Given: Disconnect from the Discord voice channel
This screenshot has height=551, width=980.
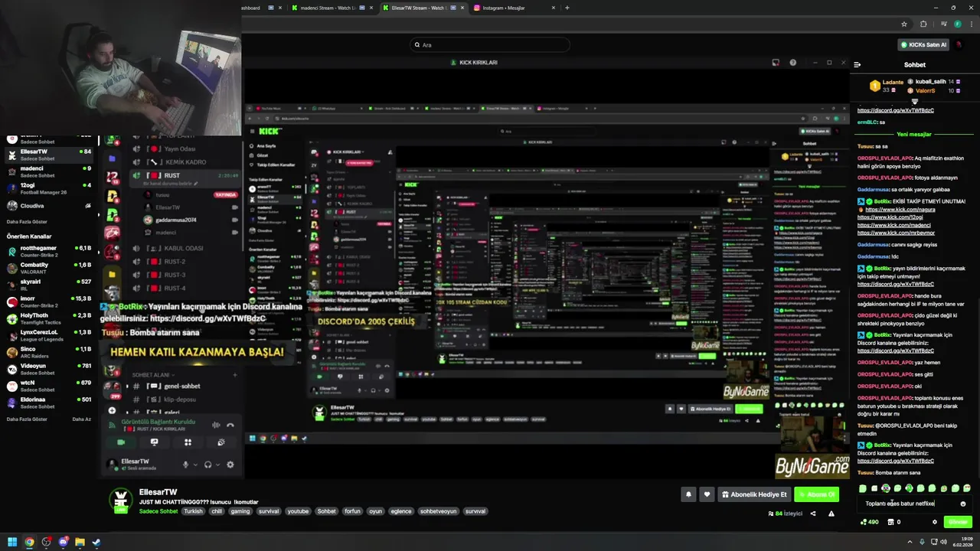Looking at the screenshot, I should tap(230, 425).
